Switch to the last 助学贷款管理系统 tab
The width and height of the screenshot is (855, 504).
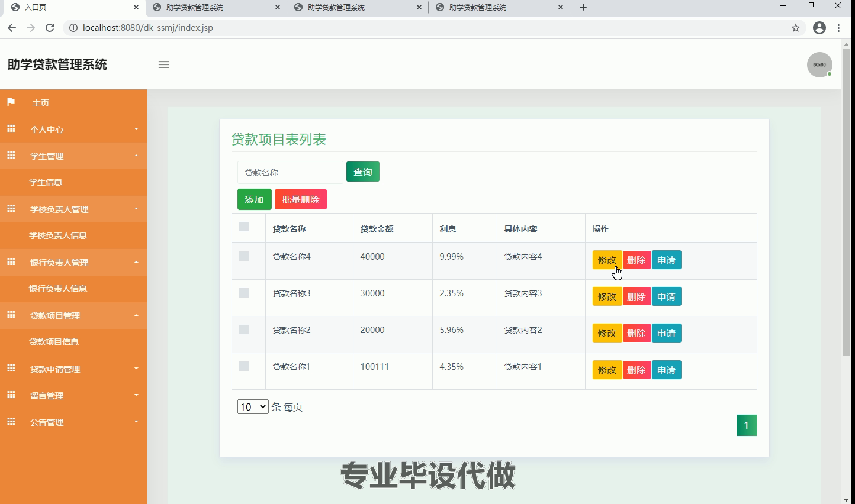(499, 7)
